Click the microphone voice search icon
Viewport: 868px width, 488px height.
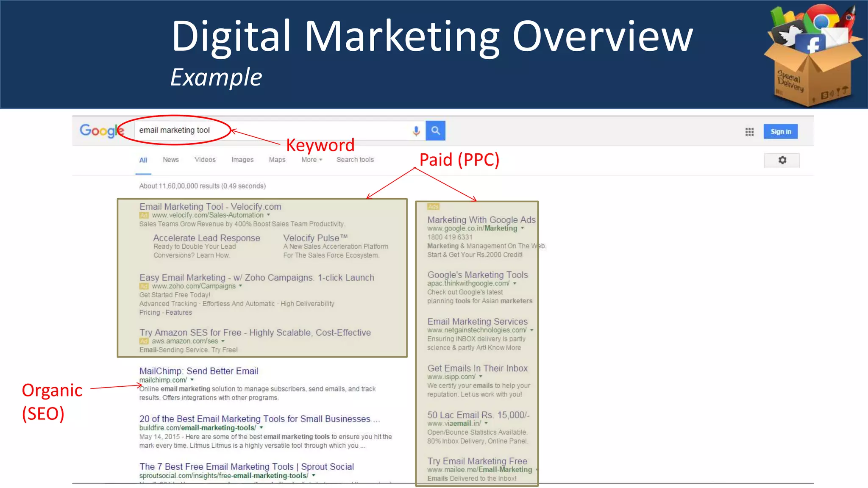pos(416,130)
